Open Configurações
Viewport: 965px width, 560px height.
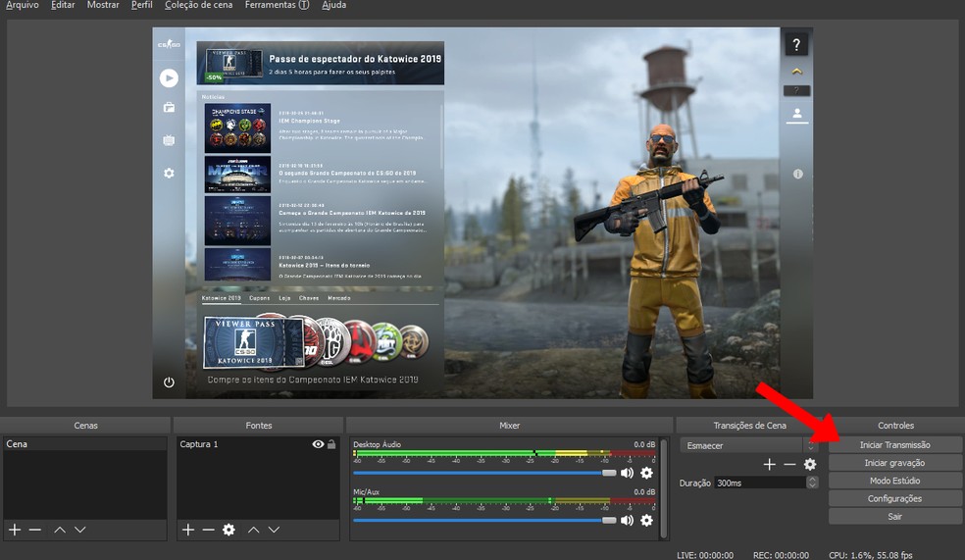click(x=894, y=498)
